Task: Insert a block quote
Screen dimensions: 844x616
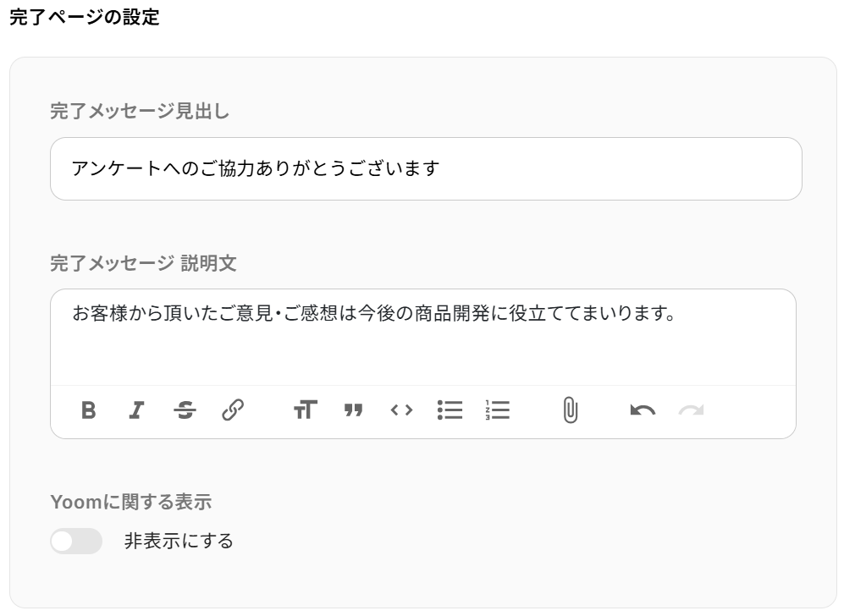Action: 353,410
